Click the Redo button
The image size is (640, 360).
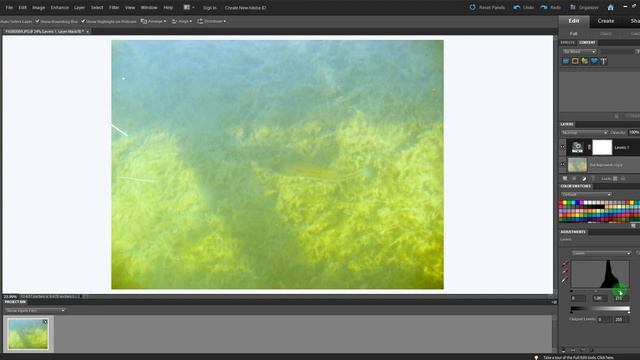pos(550,7)
